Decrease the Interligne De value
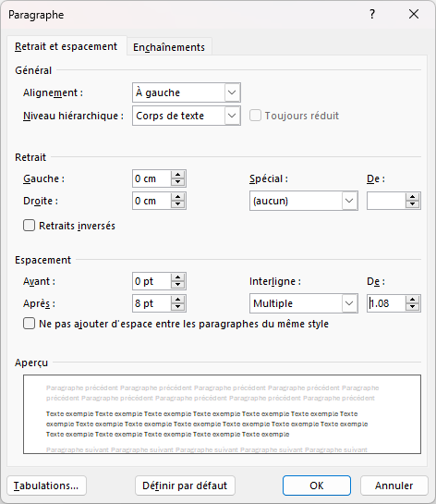 [413, 307]
